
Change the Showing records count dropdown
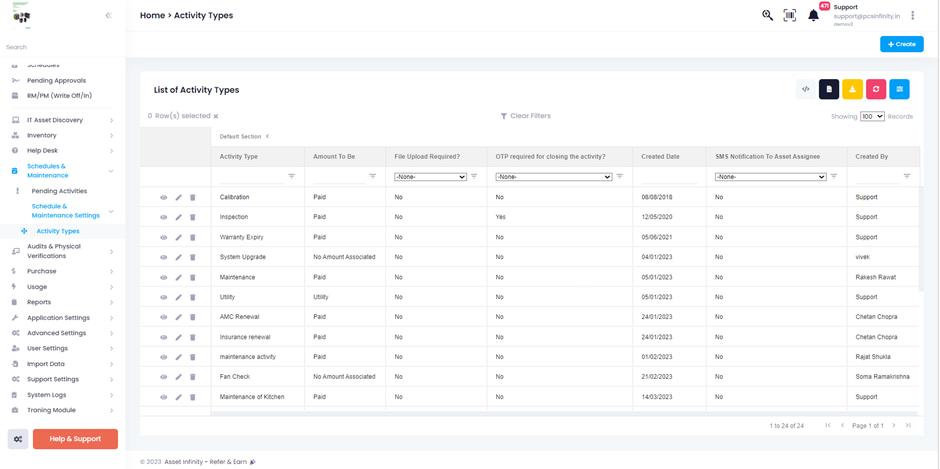872,116
